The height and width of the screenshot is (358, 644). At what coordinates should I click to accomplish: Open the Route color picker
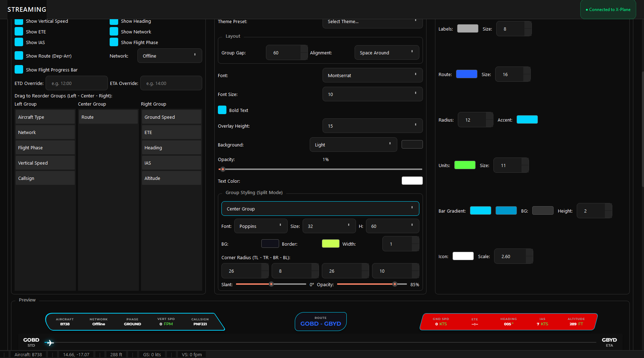pos(466,74)
